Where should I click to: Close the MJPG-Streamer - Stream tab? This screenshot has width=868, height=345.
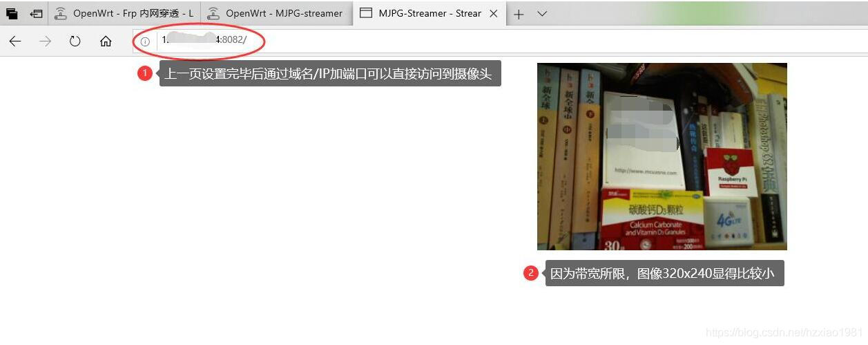(494, 13)
